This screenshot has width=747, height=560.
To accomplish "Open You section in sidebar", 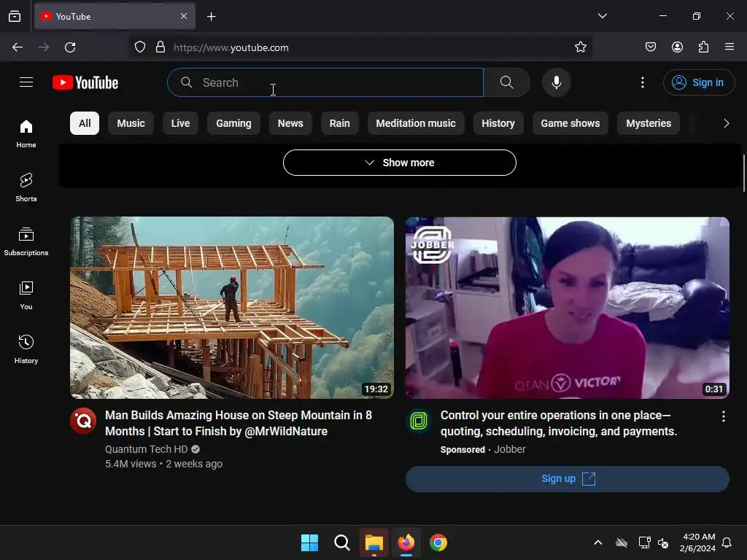I will coord(26,295).
